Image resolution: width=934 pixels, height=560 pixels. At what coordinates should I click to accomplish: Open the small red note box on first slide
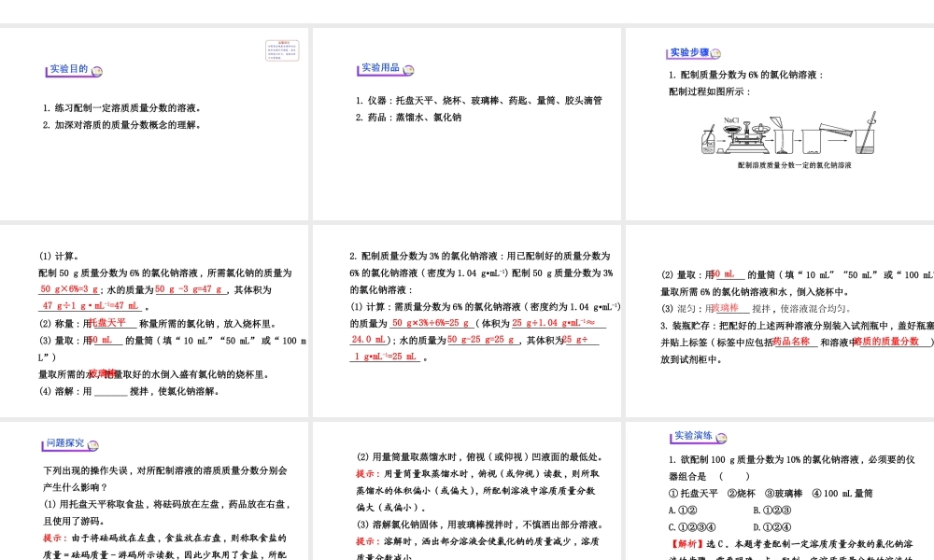coord(282,50)
